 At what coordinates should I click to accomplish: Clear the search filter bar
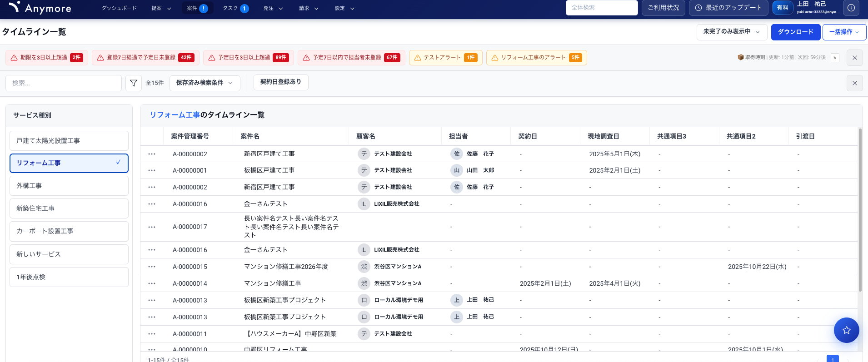(854, 83)
